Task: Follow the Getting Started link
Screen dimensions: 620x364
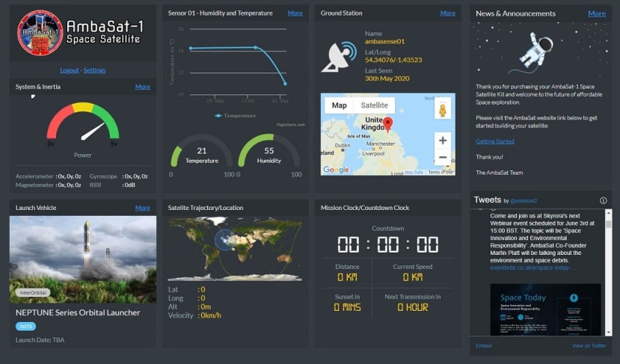Action: [x=494, y=141]
